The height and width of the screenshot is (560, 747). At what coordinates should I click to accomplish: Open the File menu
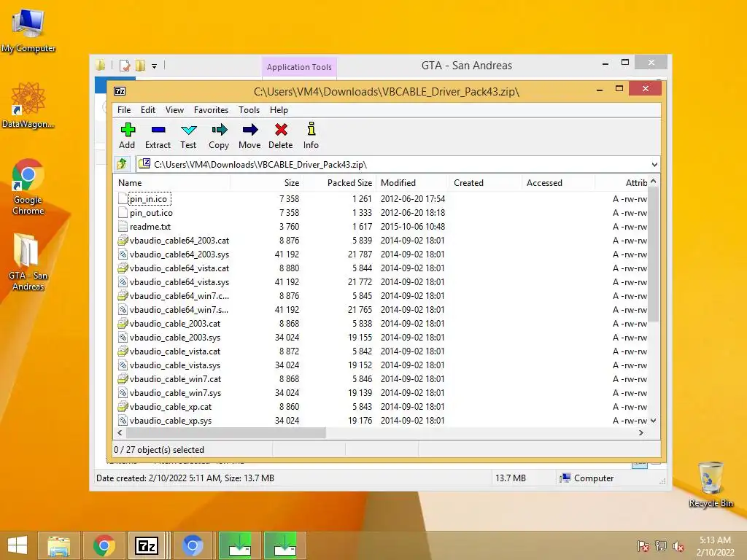point(124,110)
